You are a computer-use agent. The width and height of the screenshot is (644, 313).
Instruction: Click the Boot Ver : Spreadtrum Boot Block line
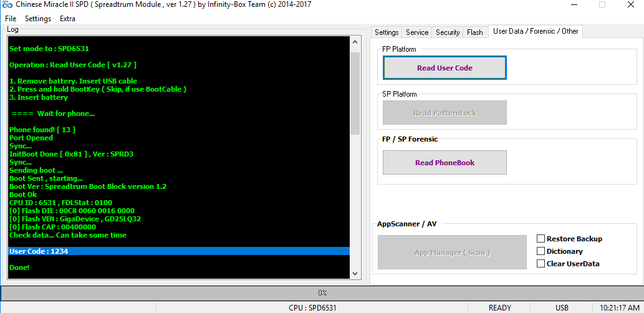[87, 186]
